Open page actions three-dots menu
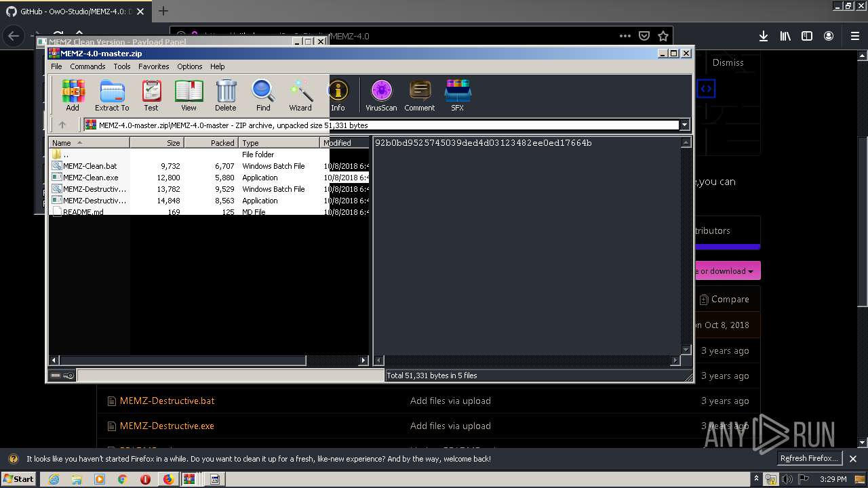 [625, 36]
